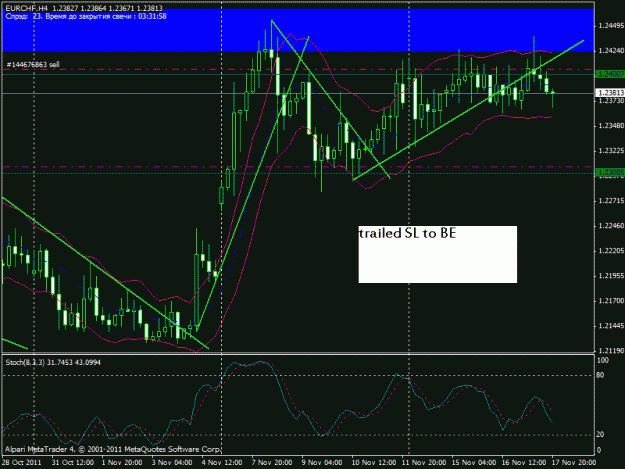Viewport: 625px width, 469px height.
Task: Click the 17 Nov 20:00 time label
Action: [x=574, y=463]
